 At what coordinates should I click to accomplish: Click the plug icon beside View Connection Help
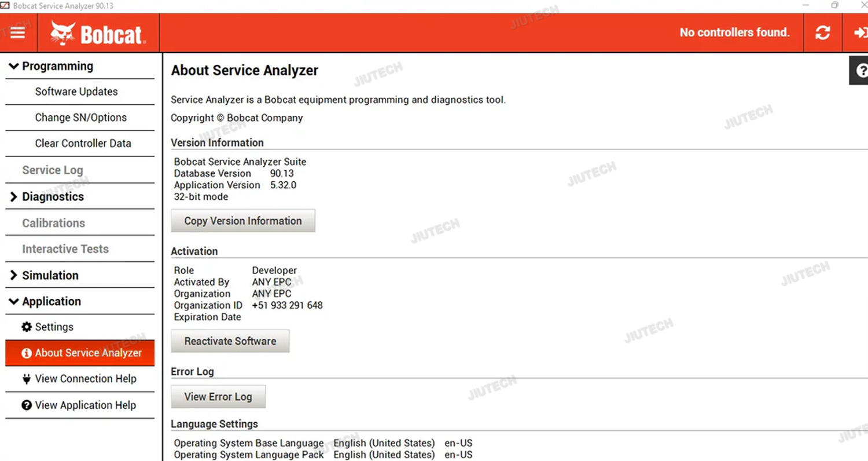27,379
